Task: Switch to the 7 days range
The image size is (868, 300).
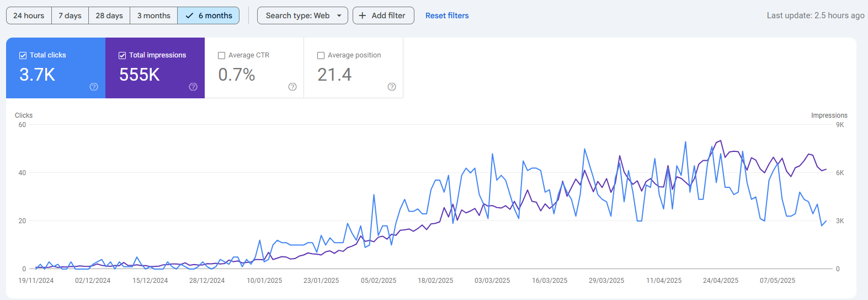Action: [x=70, y=15]
